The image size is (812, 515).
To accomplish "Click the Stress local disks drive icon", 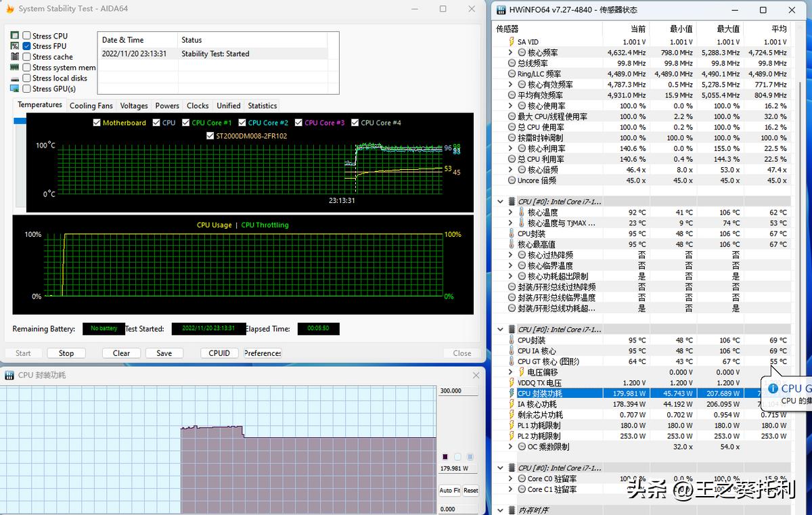I will [x=15, y=78].
